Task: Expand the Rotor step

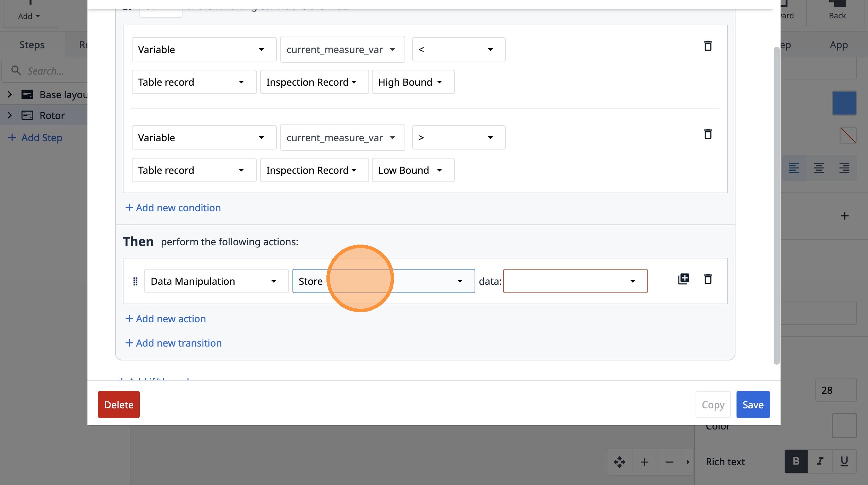Action: coord(10,115)
